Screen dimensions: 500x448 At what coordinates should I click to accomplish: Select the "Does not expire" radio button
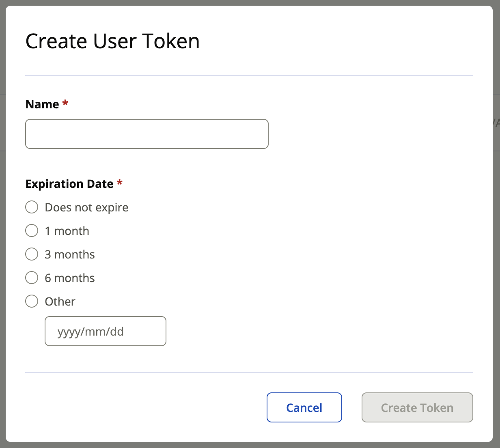[x=32, y=207]
